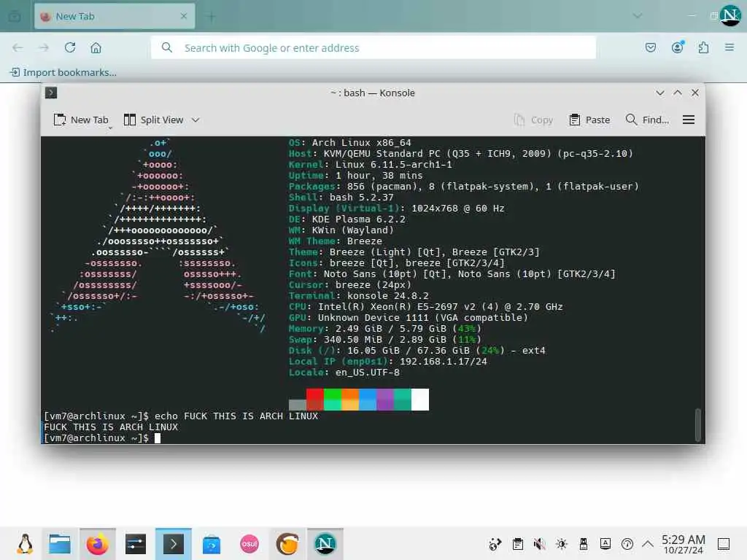The height and width of the screenshot is (560, 747).
Task: Click the 'Shell: bash 5.2.37' line
Action: tap(341, 197)
